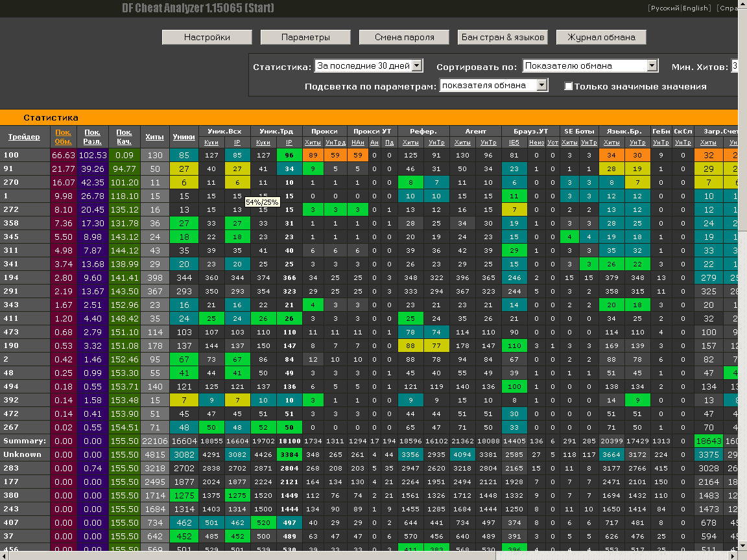This screenshot has width=747, height=560.
Task: Click the Параметры button
Action: 305,37
